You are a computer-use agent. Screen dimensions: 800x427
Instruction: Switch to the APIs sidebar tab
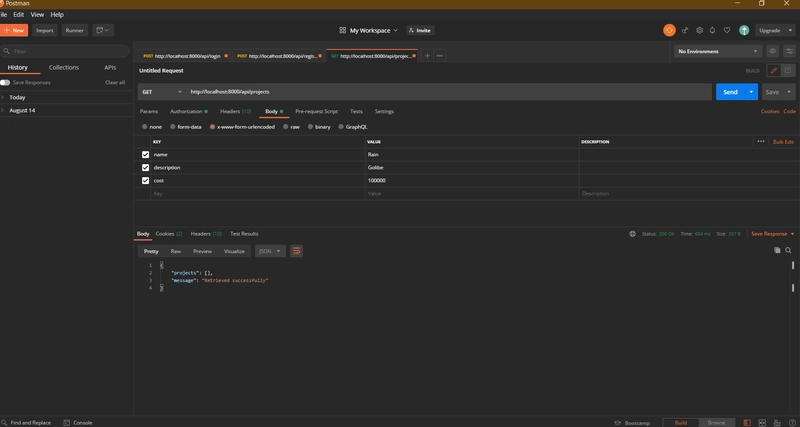click(x=110, y=67)
